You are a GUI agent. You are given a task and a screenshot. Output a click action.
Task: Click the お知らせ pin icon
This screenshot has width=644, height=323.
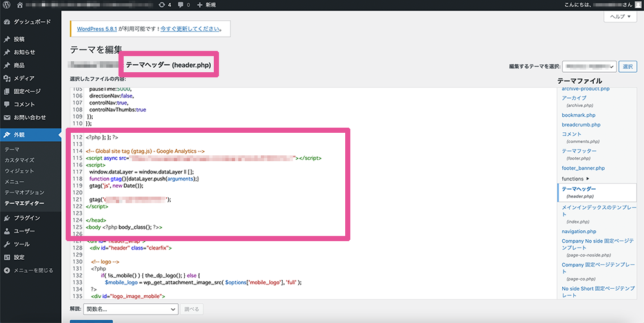click(x=6, y=53)
